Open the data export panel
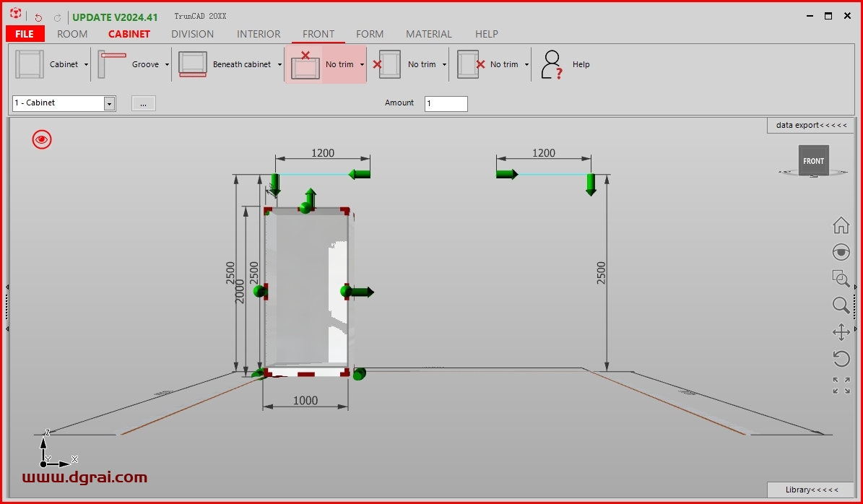This screenshot has height=504, width=863. pyautogui.click(x=811, y=126)
